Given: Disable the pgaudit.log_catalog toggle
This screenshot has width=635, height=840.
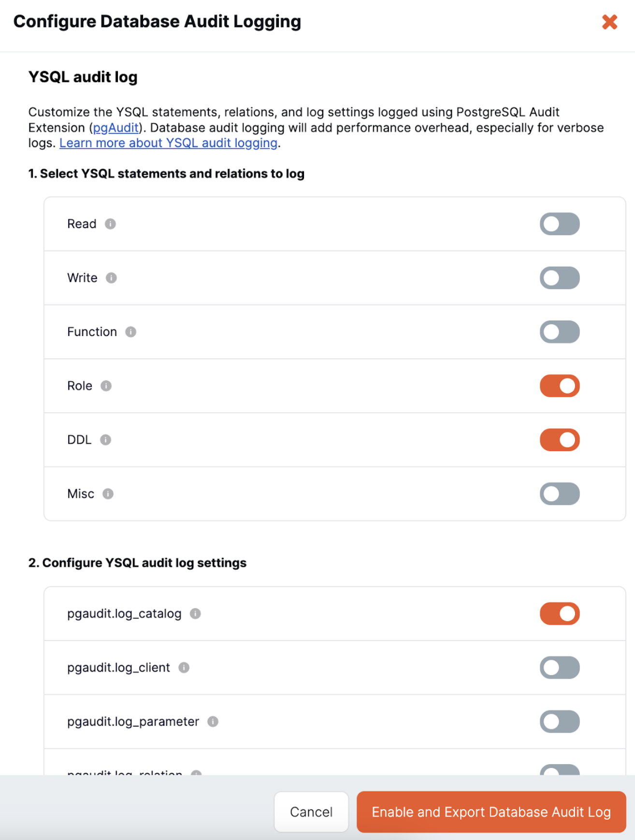Looking at the screenshot, I should tap(559, 613).
